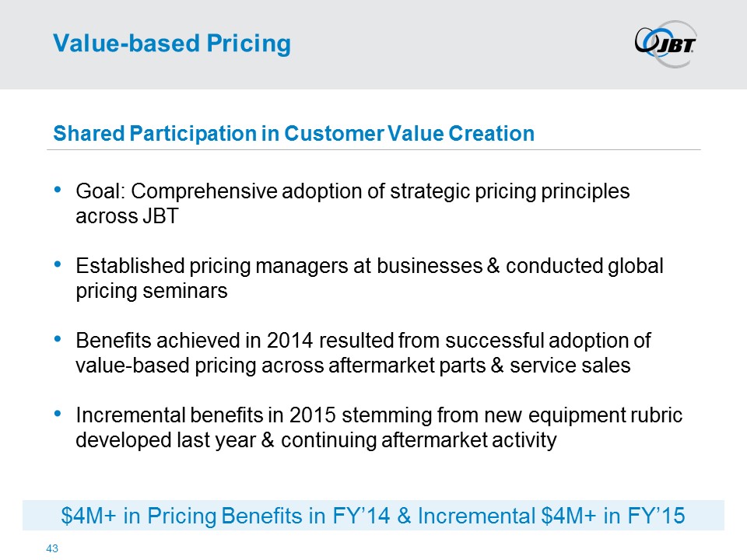Image resolution: width=747 pixels, height=560 pixels.
Task: Click the 'value-based pricing across aftermarket parts' line
Action: coord(352,366)
